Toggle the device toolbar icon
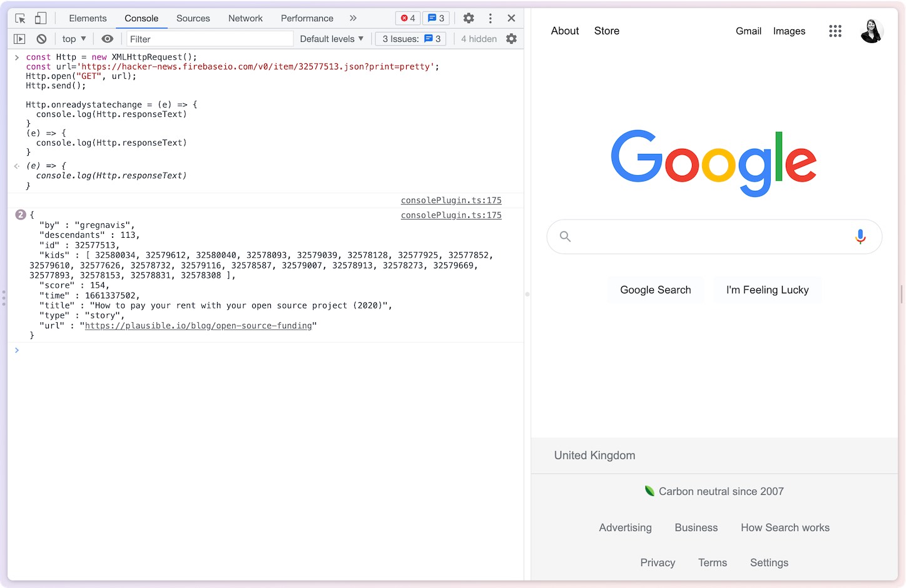 coord(41,18)
